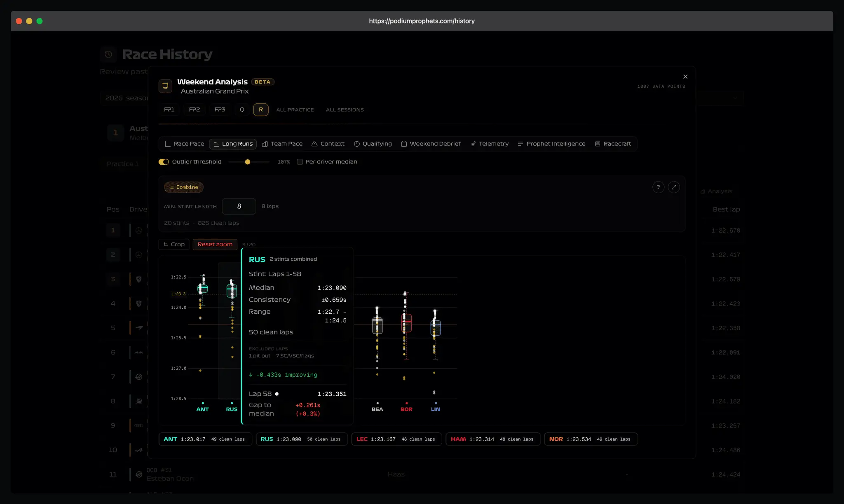The height and width of the screenshot is (504, 844).
Task: Open the Context tab
Action: (x=328, y=144)
